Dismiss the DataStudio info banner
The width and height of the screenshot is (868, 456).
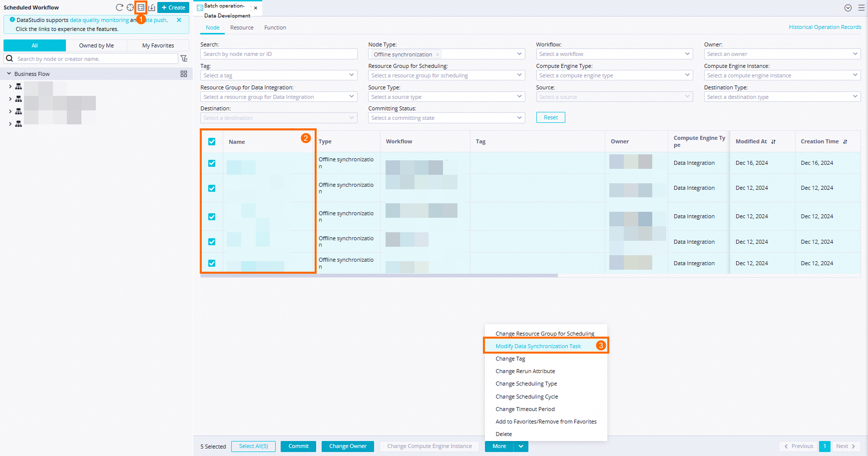[x=179, y=20]
